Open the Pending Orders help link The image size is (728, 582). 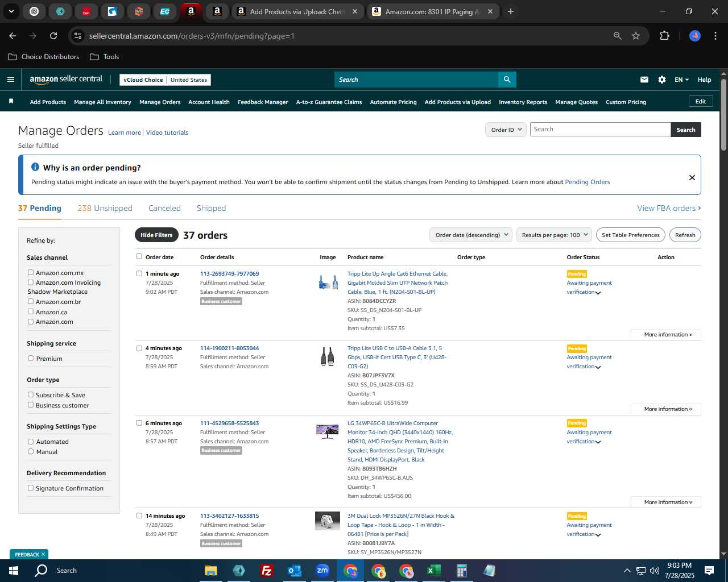587,182
